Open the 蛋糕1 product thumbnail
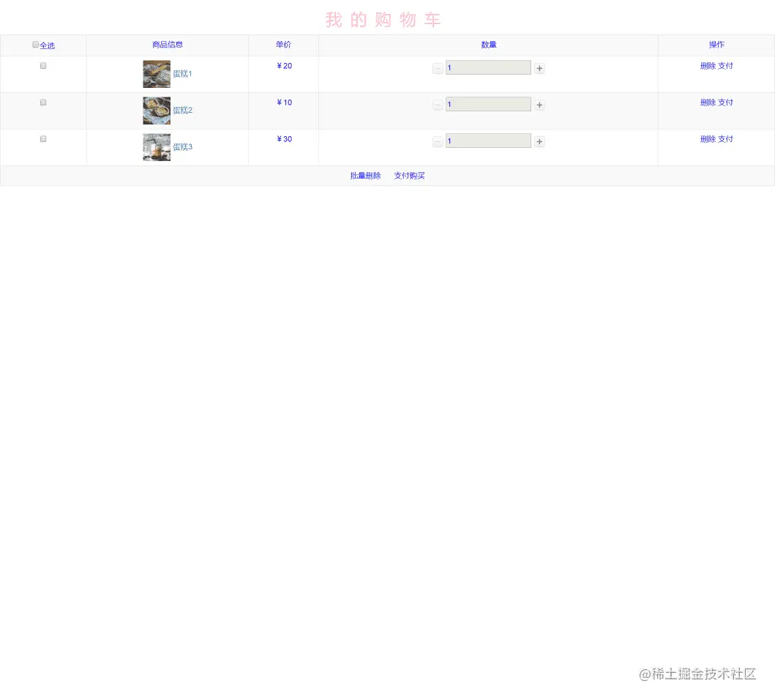The height and width of the screenshot is (700, 775). tap(157, 74)
